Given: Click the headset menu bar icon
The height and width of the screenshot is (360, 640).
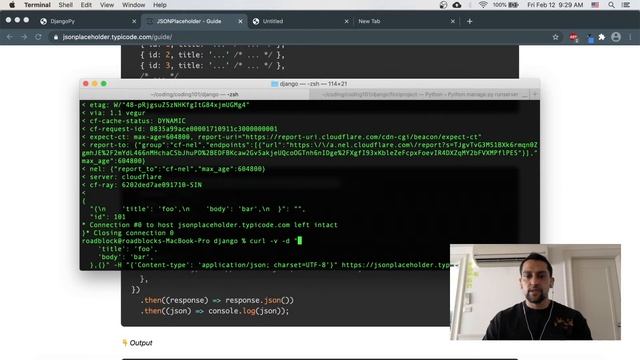Looking at the screenshot, I should pos(443,5).
